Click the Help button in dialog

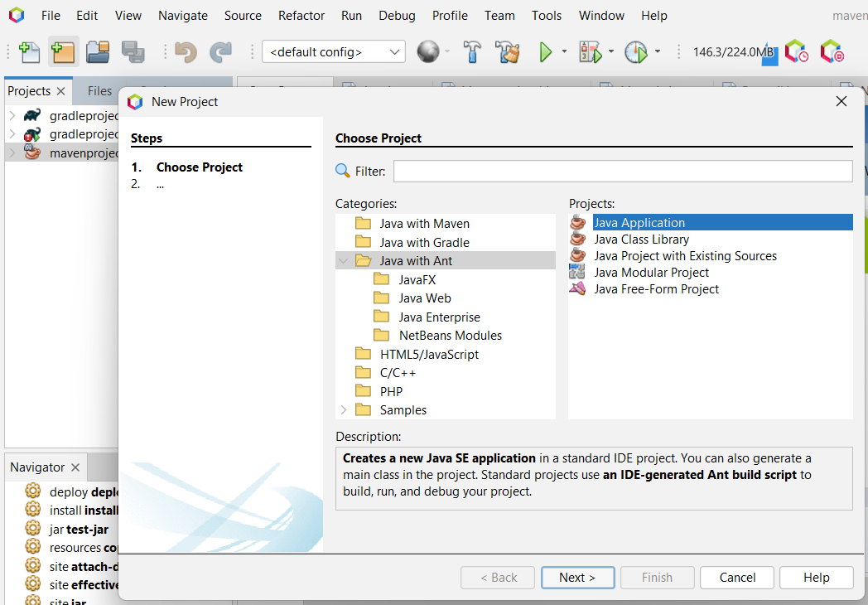(816, 578)
